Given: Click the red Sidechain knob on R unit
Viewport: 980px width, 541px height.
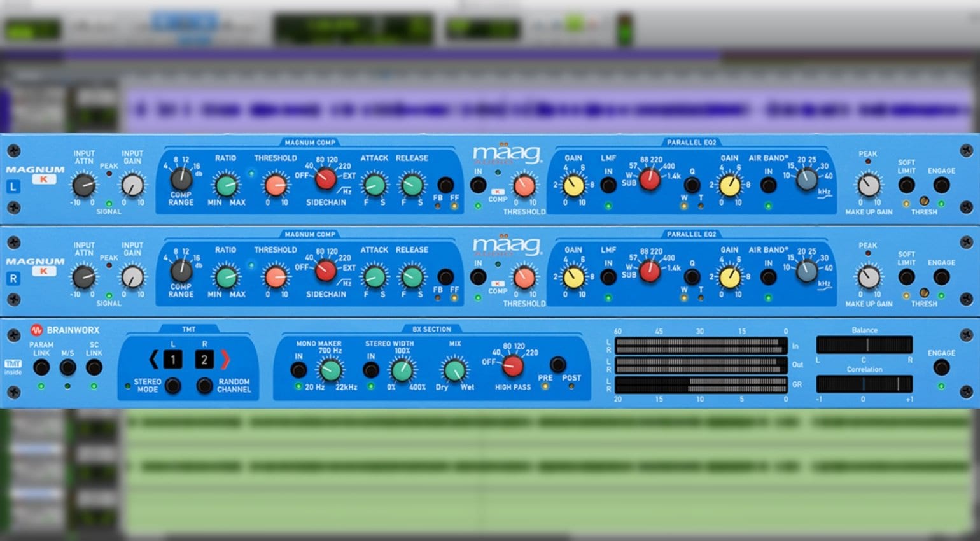Looking at the screenshot, I should [x=326, y=272].
